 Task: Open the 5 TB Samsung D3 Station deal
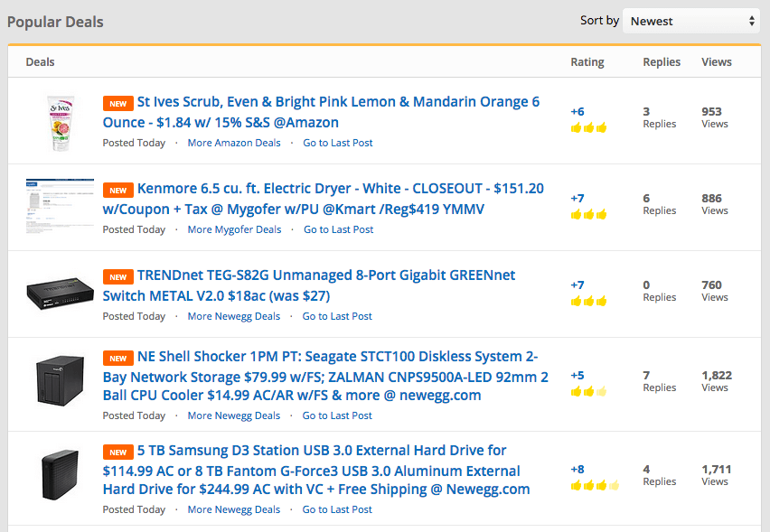point(316,470)
